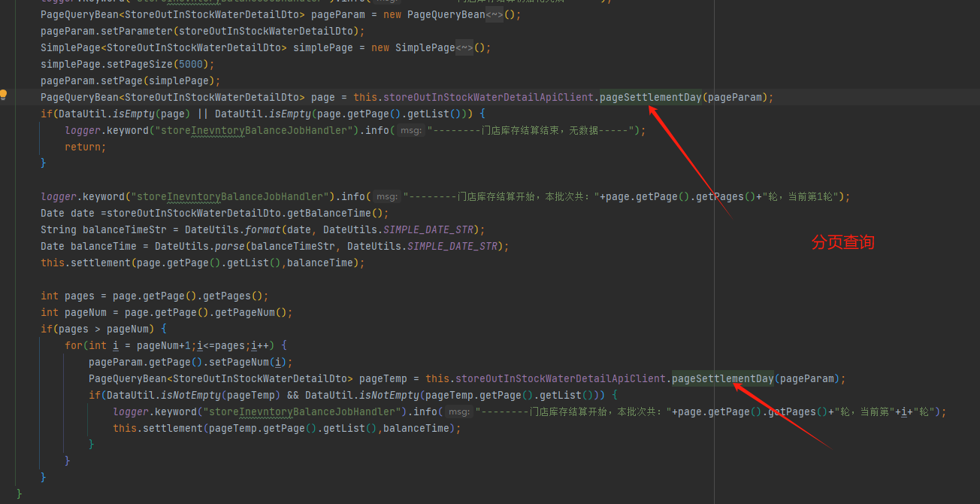Click the '门店库存结算结束，无数据' log string
Viewport: 980px width, 504px height.
534,130
